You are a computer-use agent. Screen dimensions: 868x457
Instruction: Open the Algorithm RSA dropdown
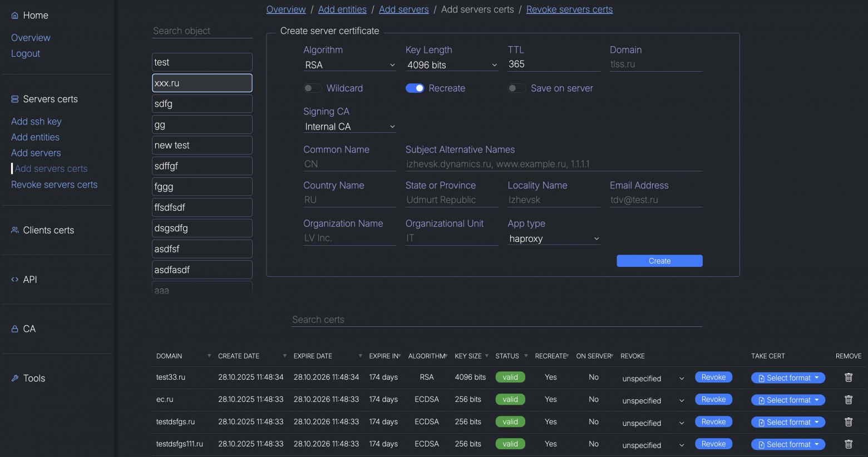click(x=350, y=65)
